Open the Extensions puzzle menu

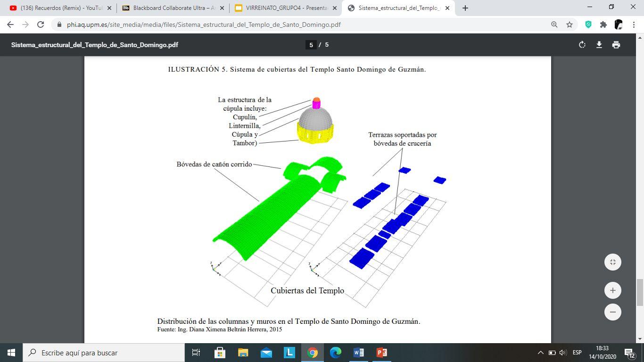(603, 25)
